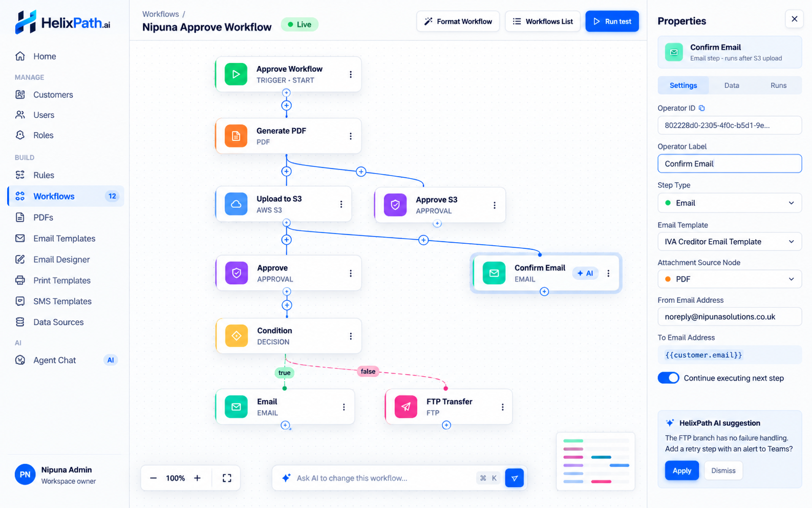The image size is (812, 508).
Task: Switch to the Runs tab in Properties
Action: point(778,86)
